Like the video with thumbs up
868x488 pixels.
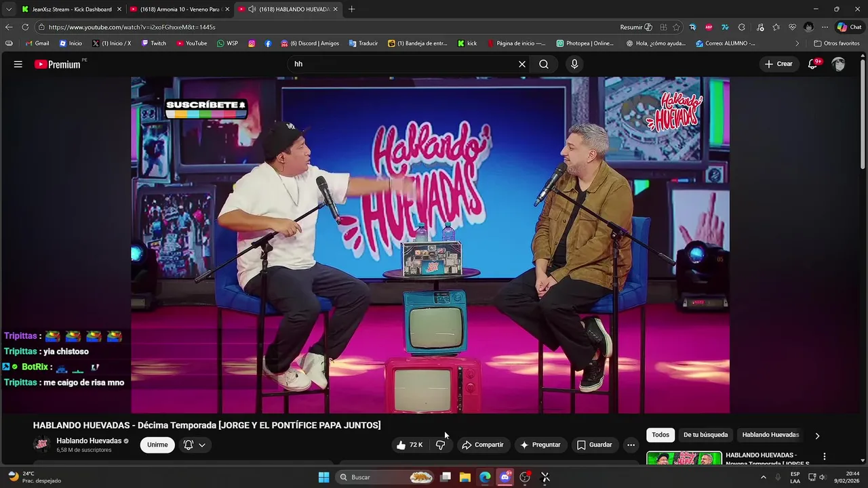pyautogui.click(x=410, y=445)
